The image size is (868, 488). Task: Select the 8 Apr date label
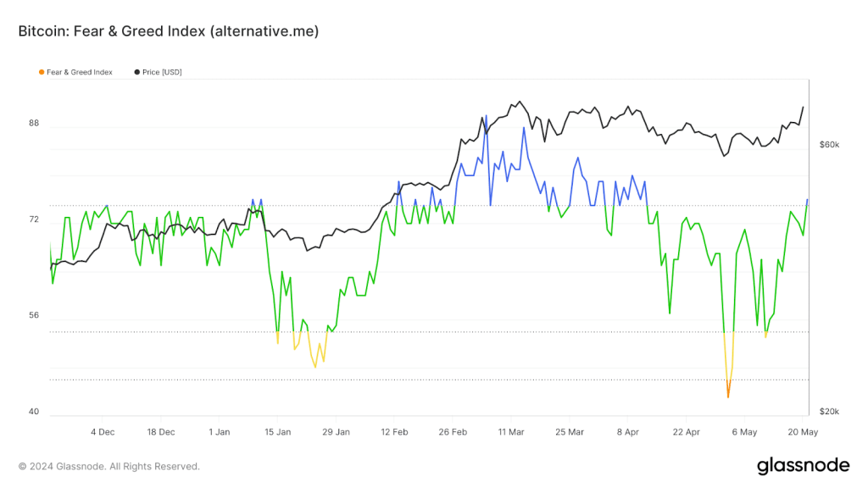(628, 431)
